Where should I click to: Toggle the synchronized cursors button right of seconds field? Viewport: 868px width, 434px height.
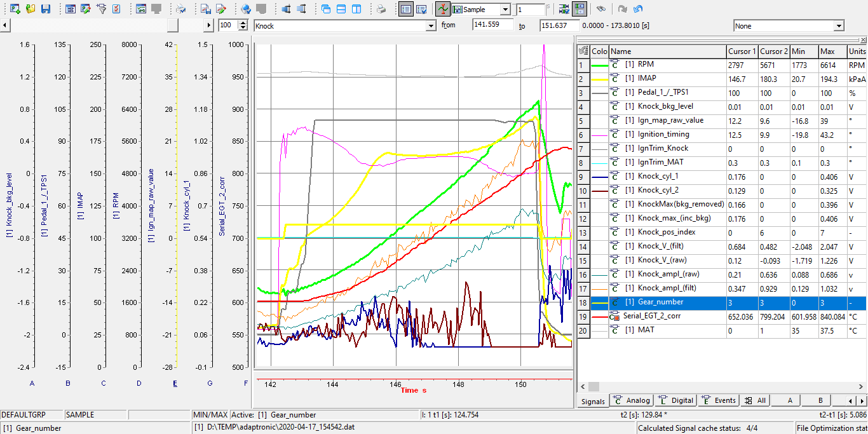point(579,9)
